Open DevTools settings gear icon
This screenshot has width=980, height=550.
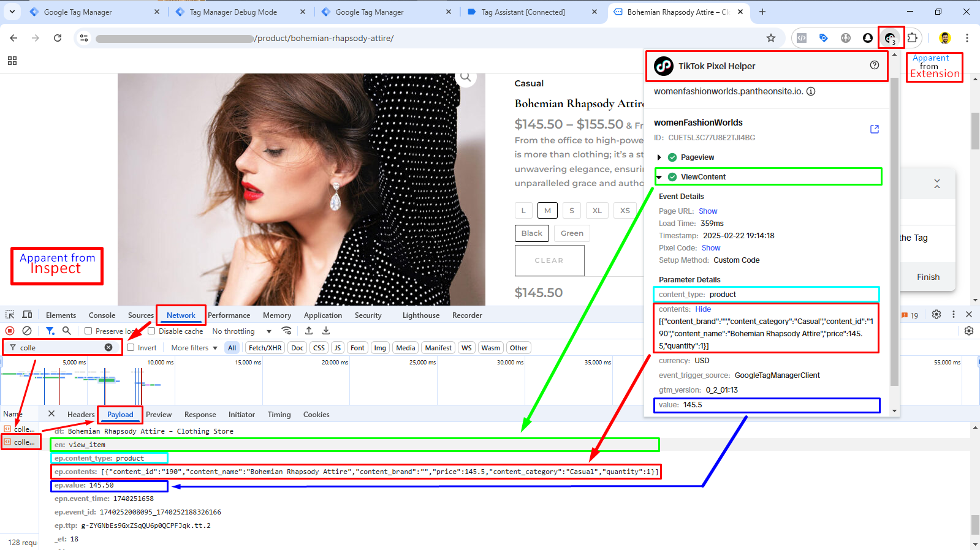pyautogui.click(x=936, y=315)
